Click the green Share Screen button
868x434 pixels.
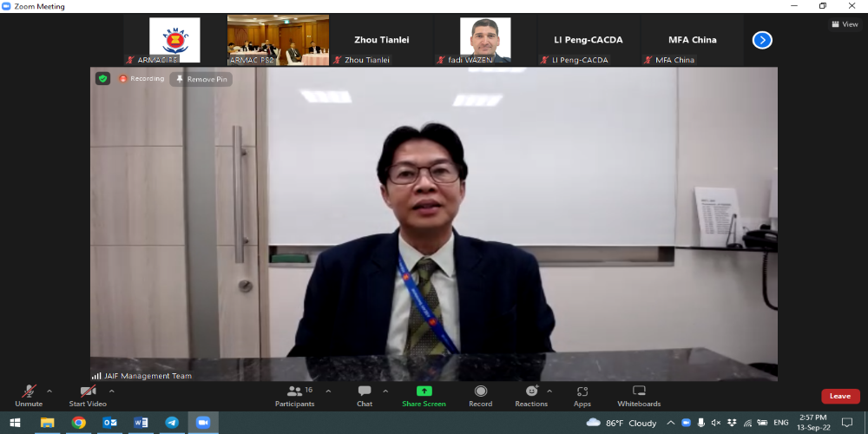pyautogui.click(x=424, y=397)
